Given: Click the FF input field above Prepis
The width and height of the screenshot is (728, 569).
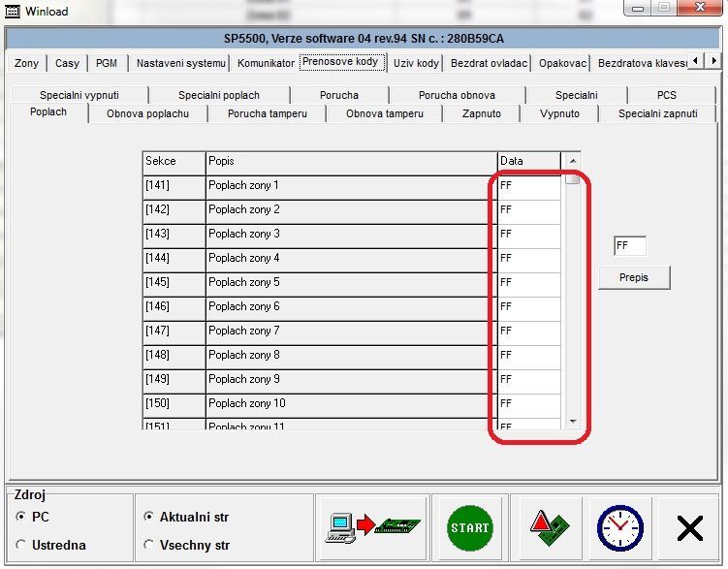Looking at the screenshot, I should 629,247.
